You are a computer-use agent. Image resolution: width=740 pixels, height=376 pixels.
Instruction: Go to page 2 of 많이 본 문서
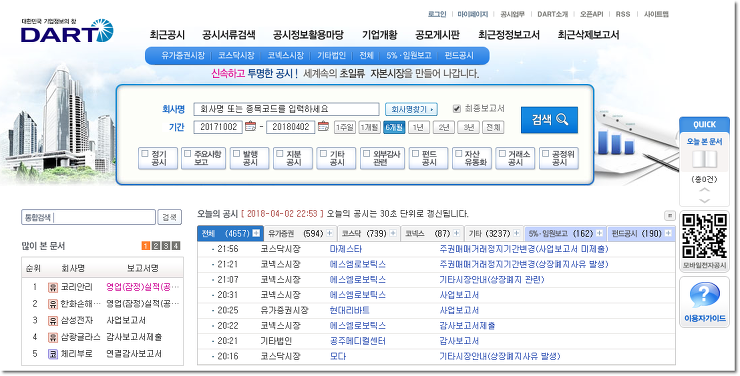pyautogui.click(x=156, y=246)
